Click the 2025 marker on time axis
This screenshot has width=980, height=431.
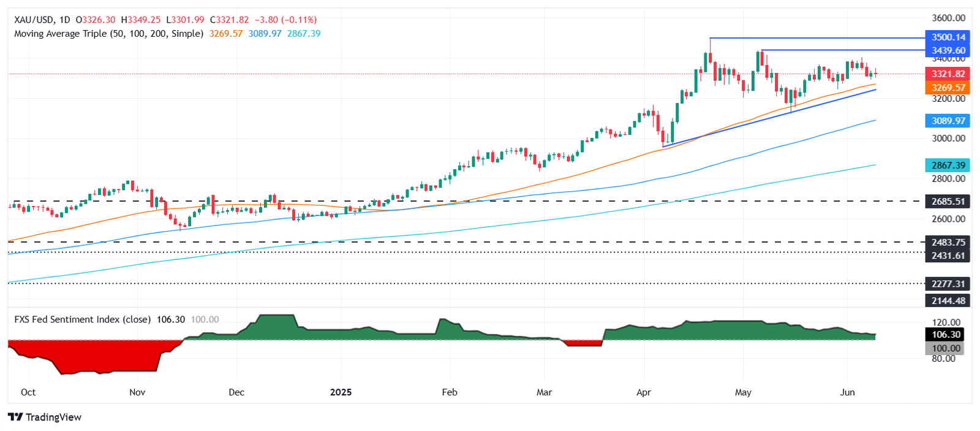[341, 392]
